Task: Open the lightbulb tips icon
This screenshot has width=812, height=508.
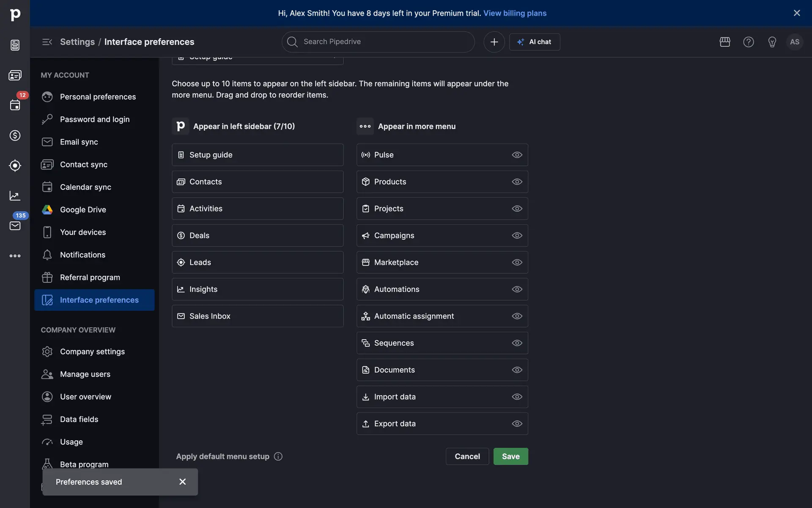Action: [772, 42]
